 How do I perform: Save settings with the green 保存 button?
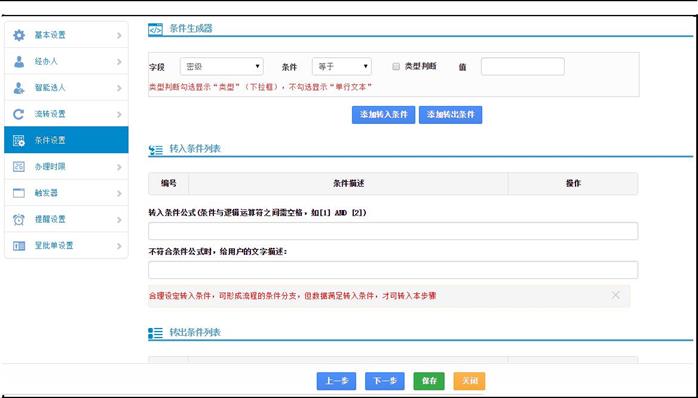click(x=429, y=381)
